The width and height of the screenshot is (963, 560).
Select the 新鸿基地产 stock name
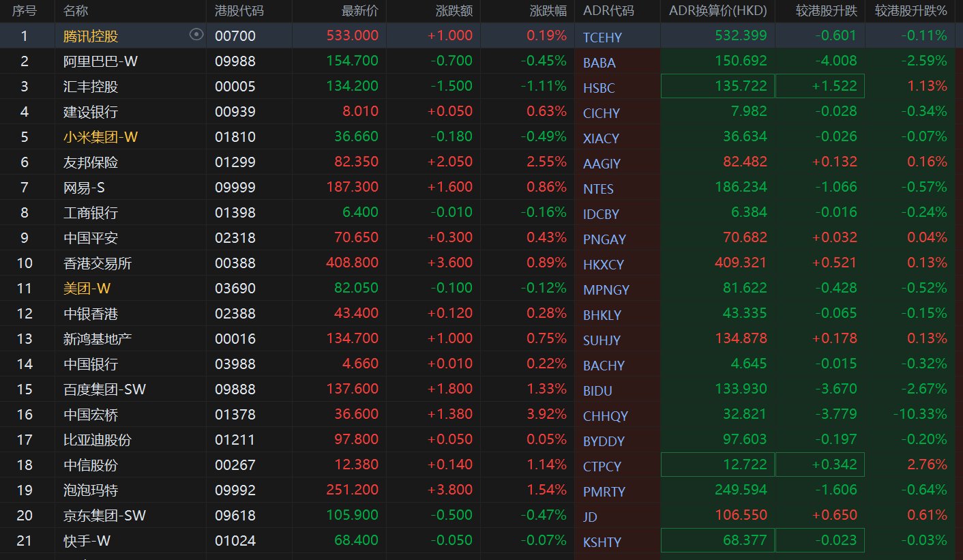coord(98,339)
